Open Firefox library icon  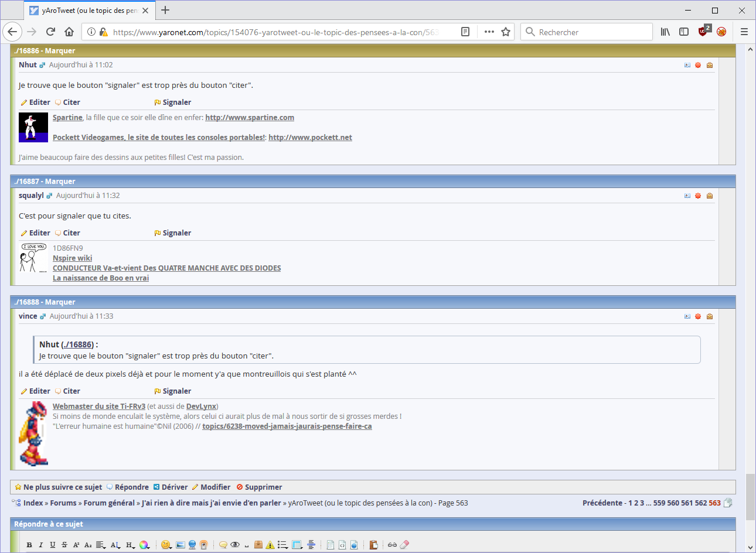point(665,32)
